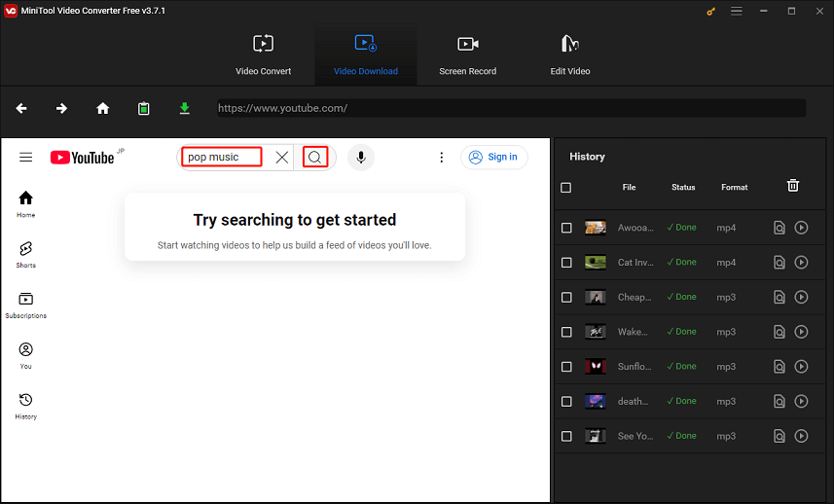Open the hamburger menu in title bar

(x=737, y=11)
